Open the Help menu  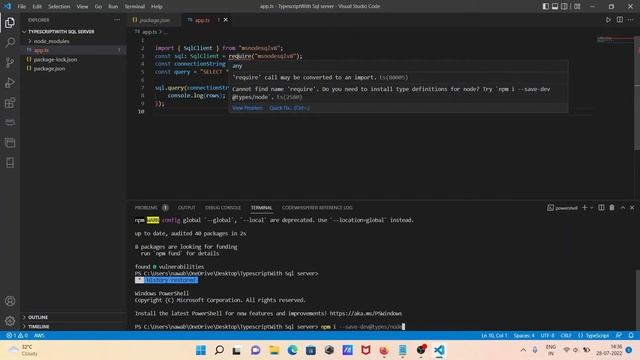tap(157, 7)
